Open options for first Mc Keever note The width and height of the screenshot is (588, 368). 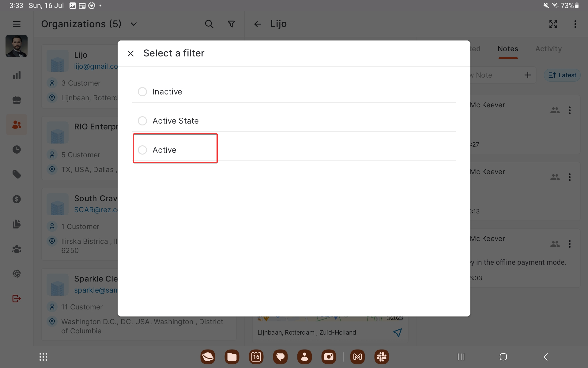pyautogui.click(x=570, y=110)
